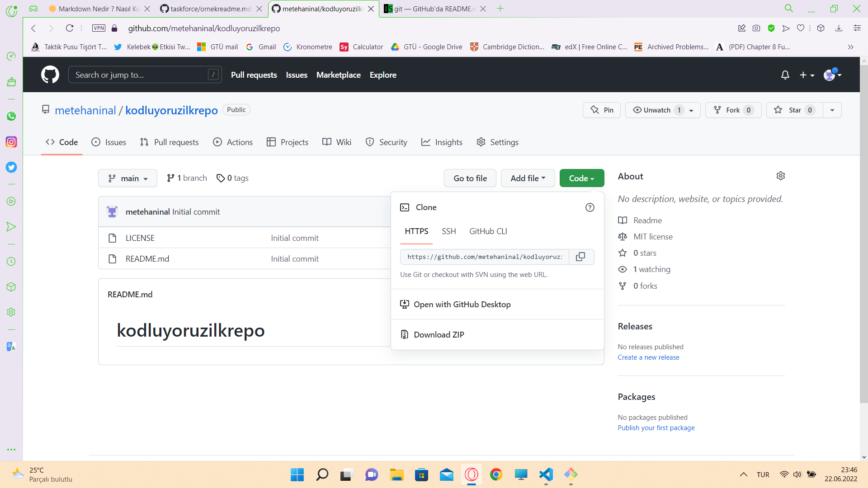Copy the clone URL using copy icon
Image resolution: width=868 pixels, height=488 pixels.
(580, 257)
